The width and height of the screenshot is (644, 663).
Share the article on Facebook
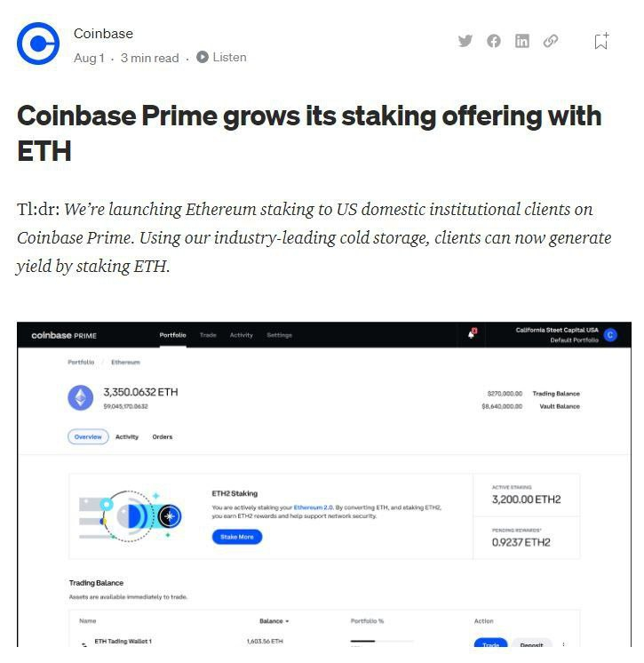tap(493, 41)
